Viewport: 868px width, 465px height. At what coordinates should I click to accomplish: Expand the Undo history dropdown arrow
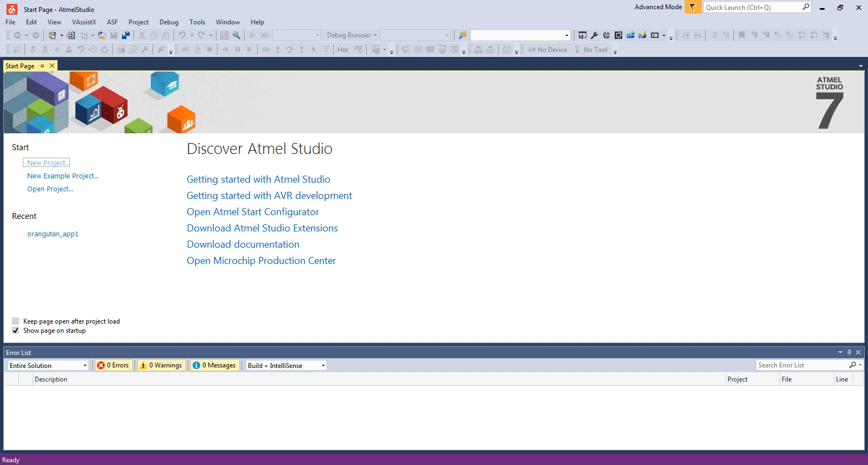[x=192, y=35]
